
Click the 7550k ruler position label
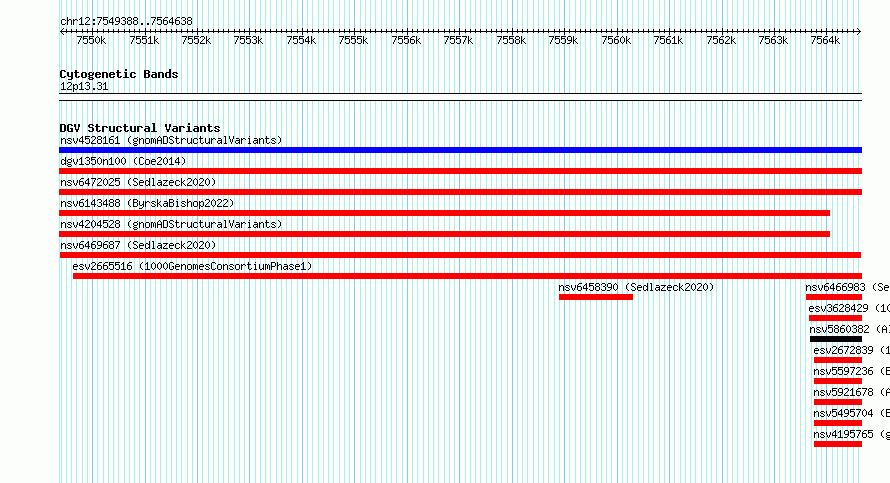click(x=91, y=41)
